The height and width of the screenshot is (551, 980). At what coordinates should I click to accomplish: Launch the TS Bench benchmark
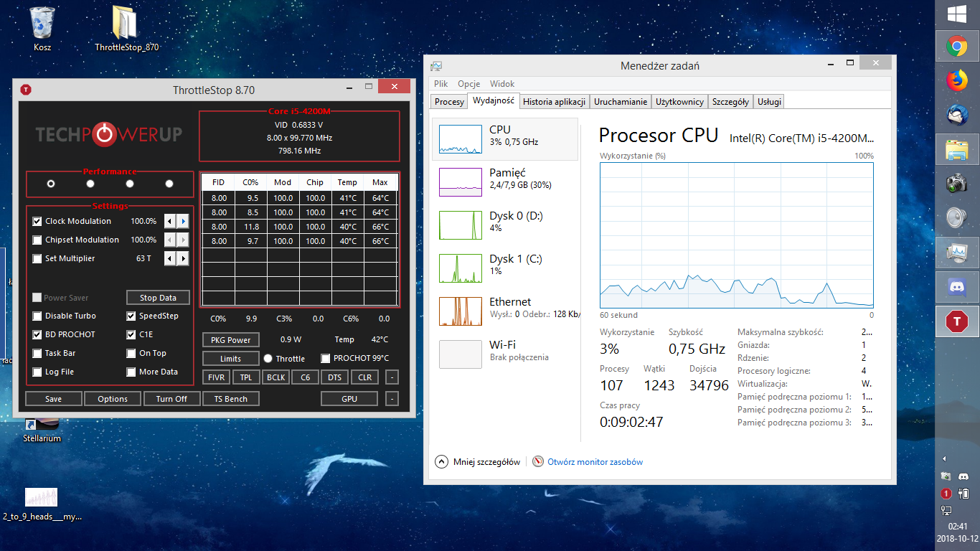click(231, 398)
